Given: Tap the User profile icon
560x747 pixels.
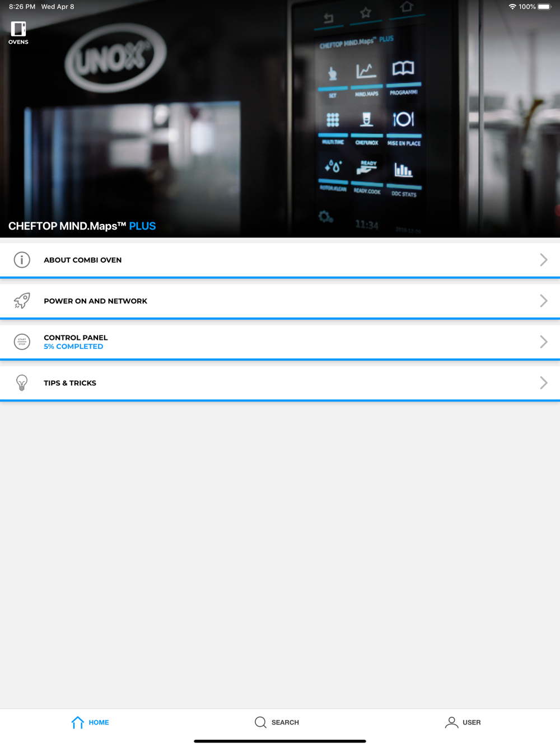Looking at the screenshot, I should [451, 722].
